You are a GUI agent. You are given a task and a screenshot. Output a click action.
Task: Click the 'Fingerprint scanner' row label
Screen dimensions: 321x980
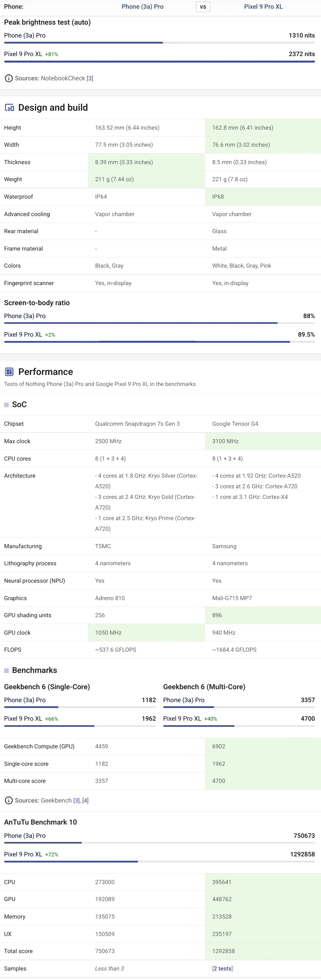pos(29,283)
